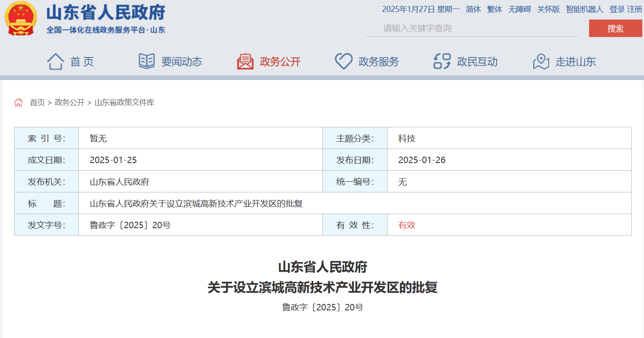This screenshot has width=644, height=338.
Task: Click the small red home breadcrumb icon
Action: [18, 102]
